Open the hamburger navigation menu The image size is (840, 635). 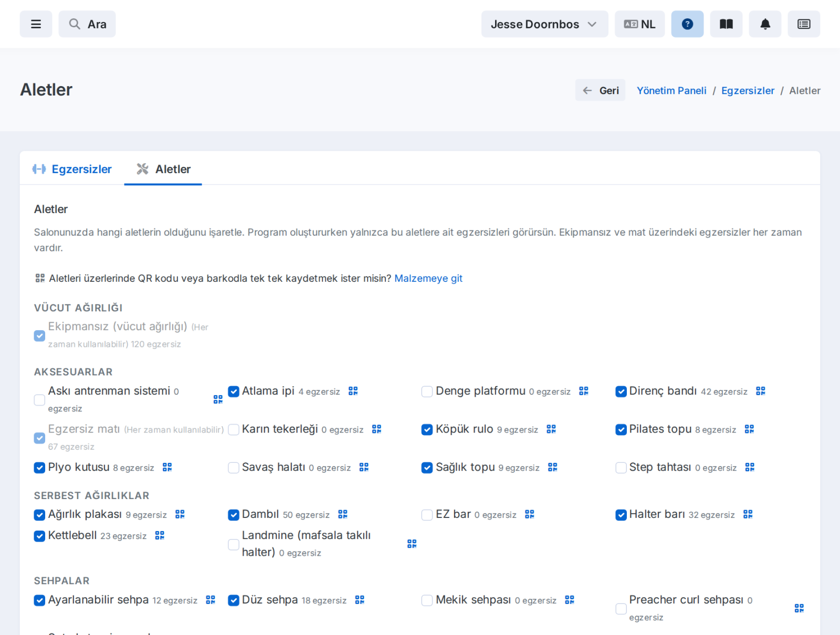(36, 24)
